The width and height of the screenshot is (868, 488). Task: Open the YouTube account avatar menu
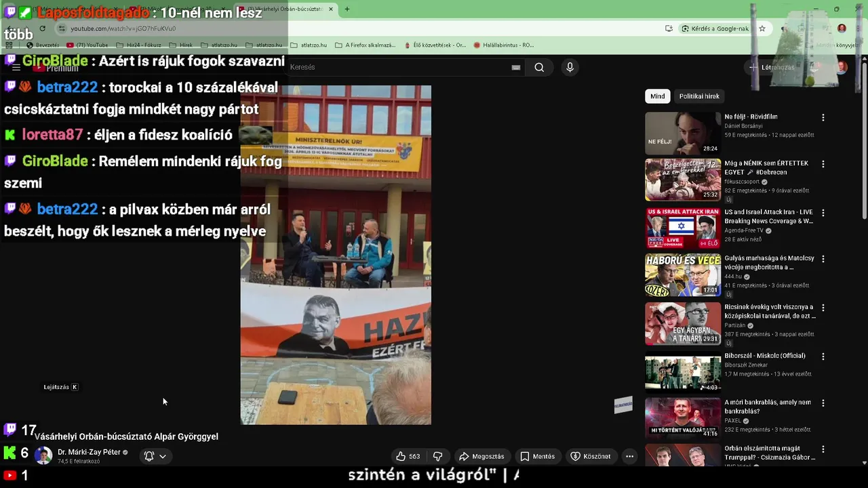pos(841,67)
